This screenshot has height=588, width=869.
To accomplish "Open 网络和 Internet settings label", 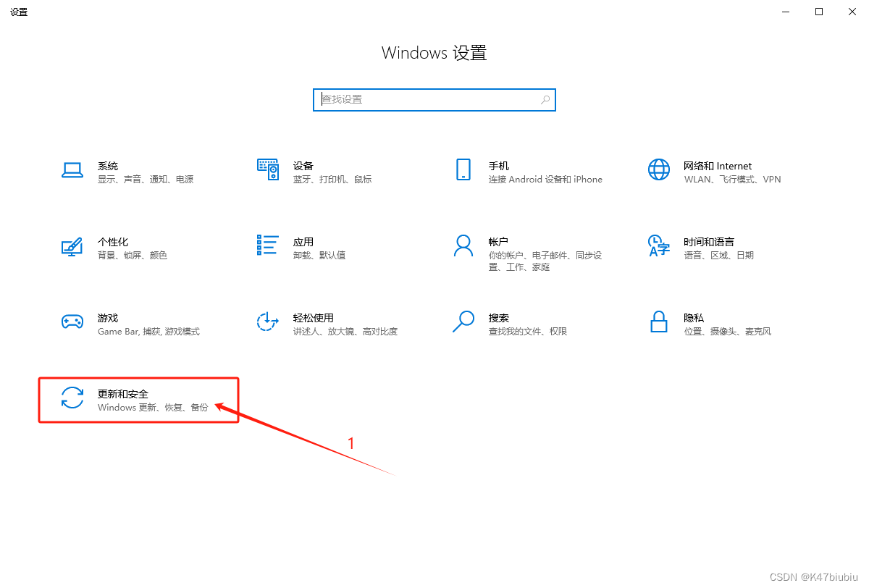I will (718, 166).
